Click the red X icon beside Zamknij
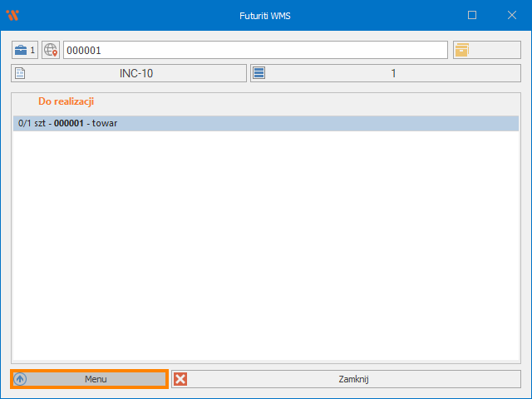The width and height of the screenshot is (532, 399). pyautogui.click(x=180, y=379)
